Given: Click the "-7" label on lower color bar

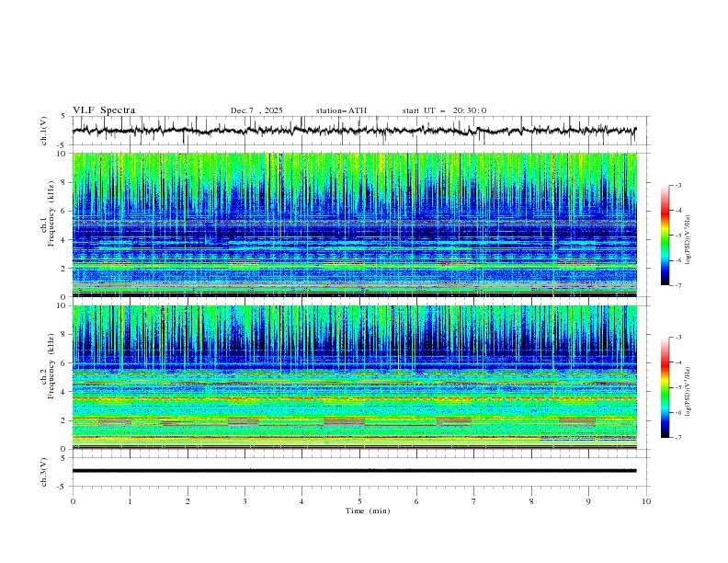Looking at the screenshot, I should click(x=677, y=438).
